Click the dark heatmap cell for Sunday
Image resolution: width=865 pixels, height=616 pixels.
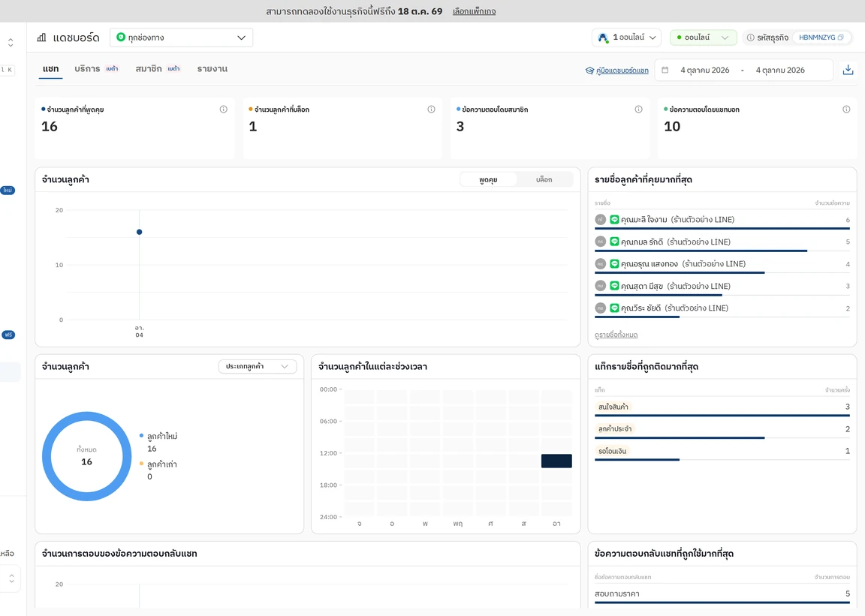[x=556, y=461]
